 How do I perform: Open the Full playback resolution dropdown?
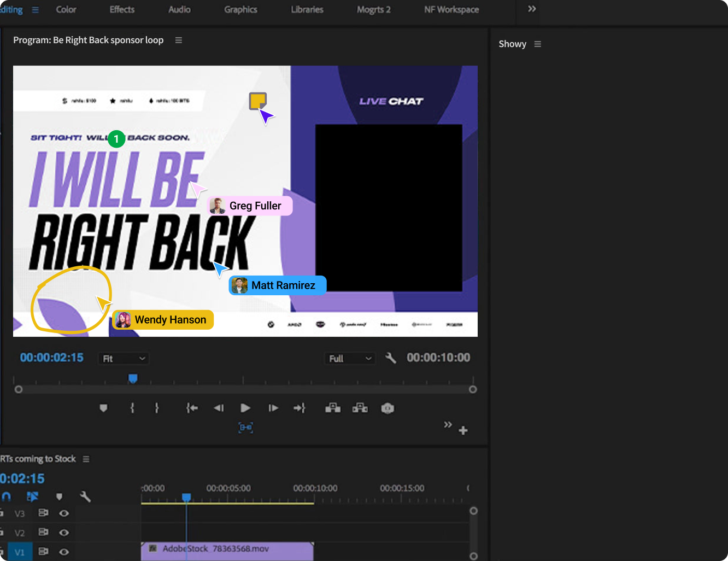pos(350,359)
